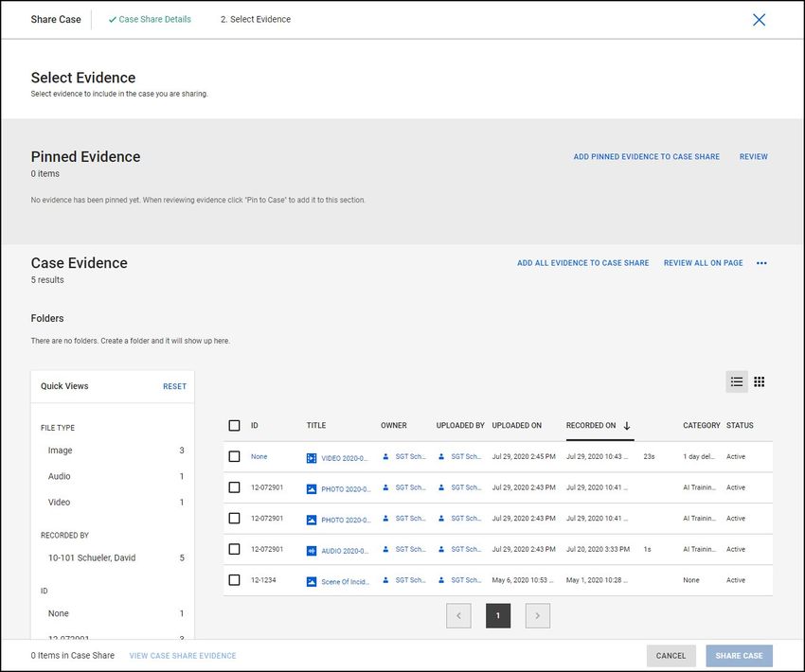The image size is (805, 672).
Task: Click the None ID link in VIDEO row
Action: (x=259, y=456)
